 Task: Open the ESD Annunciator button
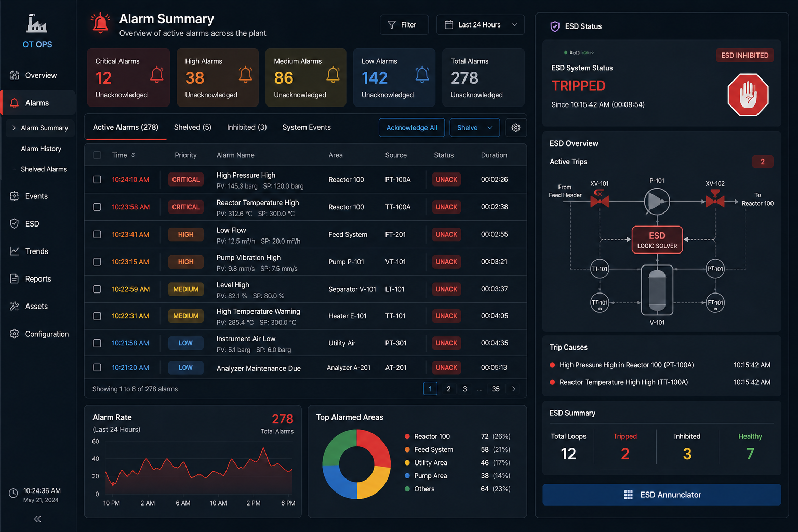(x=661, y=495)
